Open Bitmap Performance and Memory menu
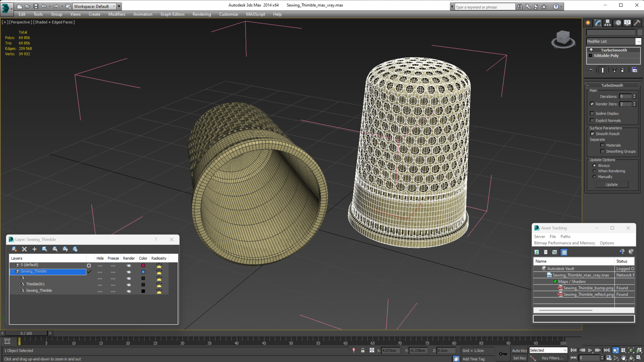Image resolution: width=644 pixels, height=362 pixels. click(564, 243)
